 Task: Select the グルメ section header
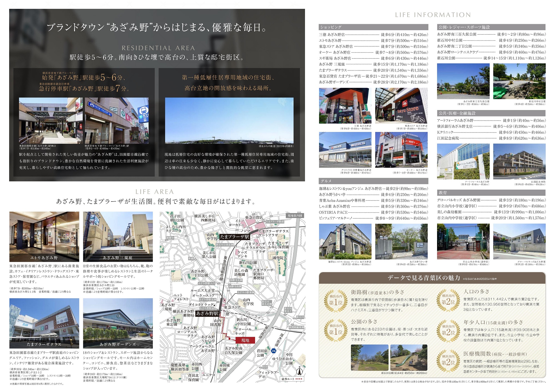pos(373,181)
